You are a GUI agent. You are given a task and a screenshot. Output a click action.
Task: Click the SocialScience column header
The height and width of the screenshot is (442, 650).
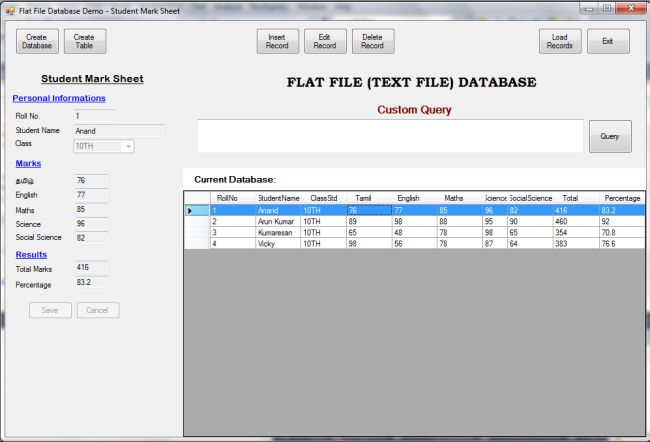pyautogui.click(x=530, y=198)
